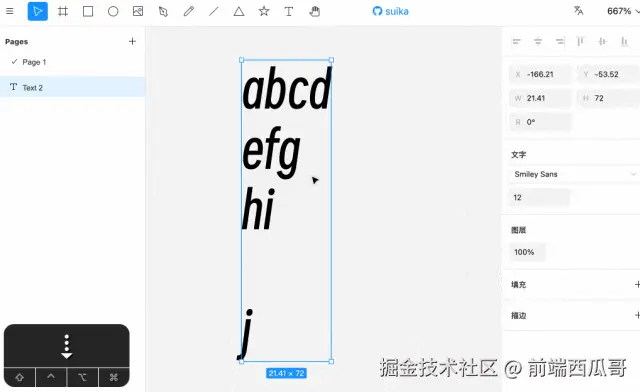Image resolution: width=640 pixels, height=392 pixels.
Task: Select the Frame tool
Action: 63,11
